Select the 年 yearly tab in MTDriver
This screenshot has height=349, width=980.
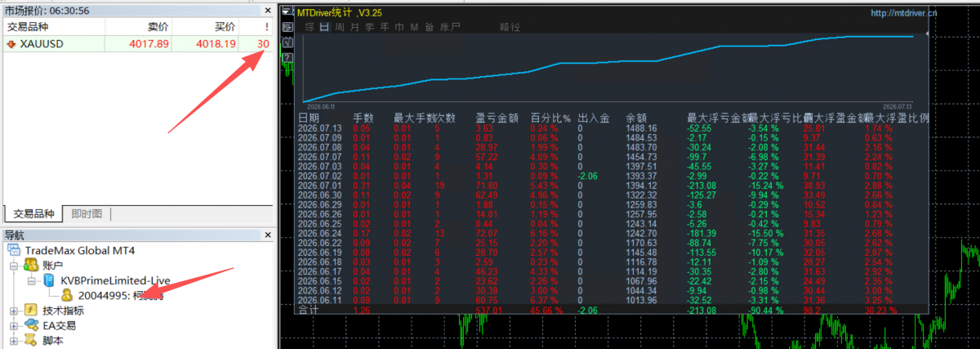(x=384, y=27)
